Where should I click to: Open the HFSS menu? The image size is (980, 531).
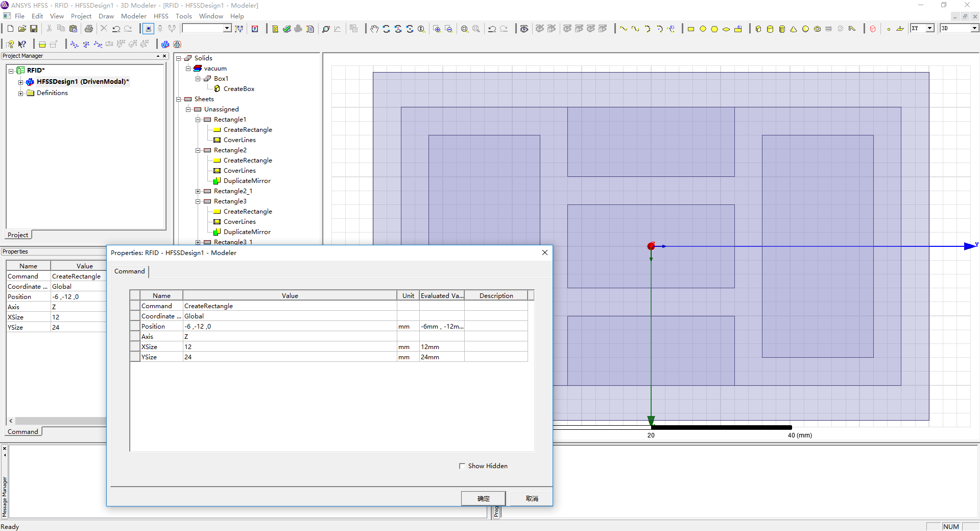point(161,16)
